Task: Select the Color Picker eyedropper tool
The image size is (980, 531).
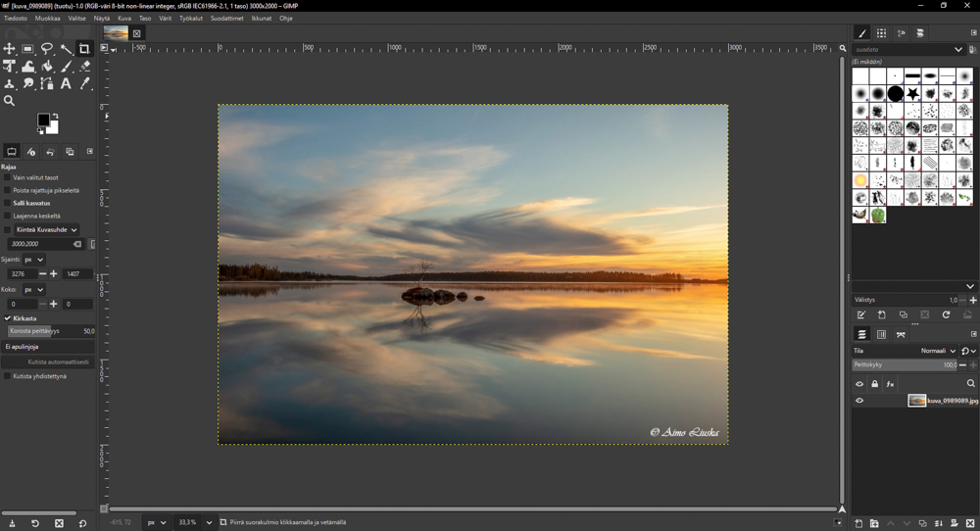Action: pos(85,83)
